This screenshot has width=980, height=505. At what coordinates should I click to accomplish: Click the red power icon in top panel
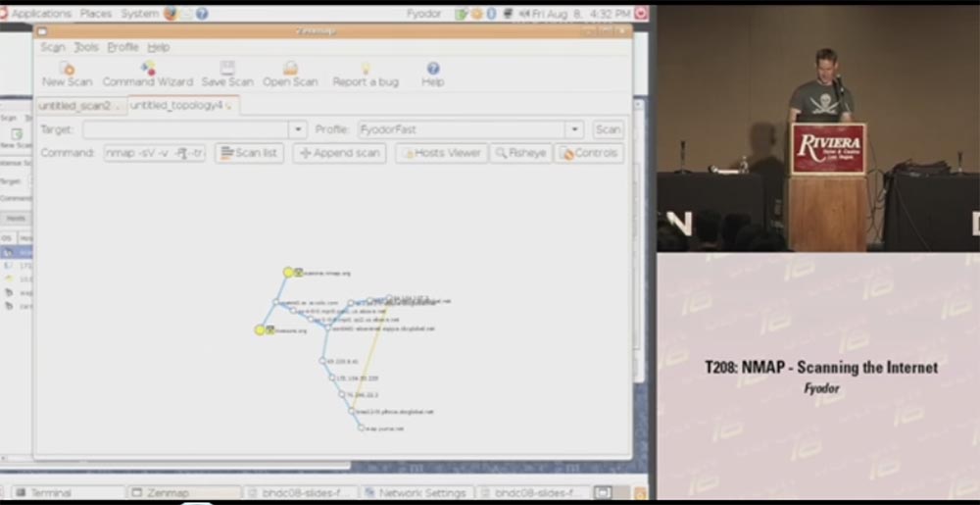coord(641,13)
